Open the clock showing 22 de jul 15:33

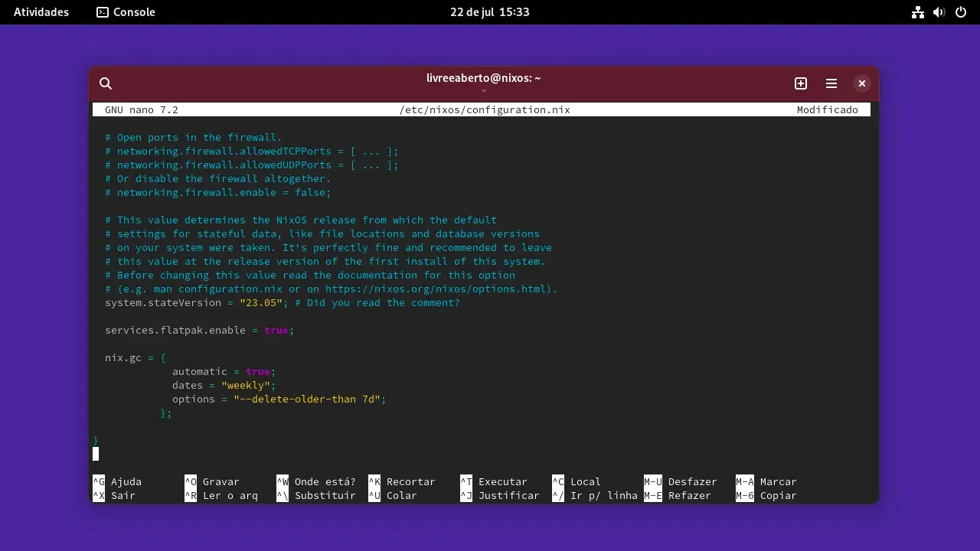coord(490,12)
